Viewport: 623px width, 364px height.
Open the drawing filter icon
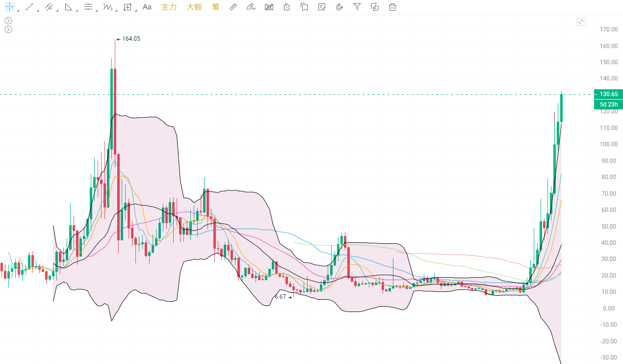point(357,7)
